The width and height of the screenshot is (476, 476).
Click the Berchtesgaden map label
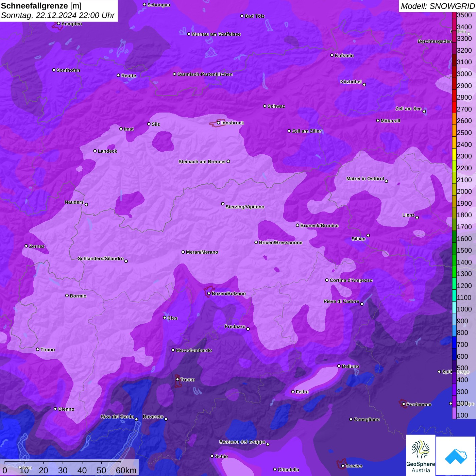(435, 41)
